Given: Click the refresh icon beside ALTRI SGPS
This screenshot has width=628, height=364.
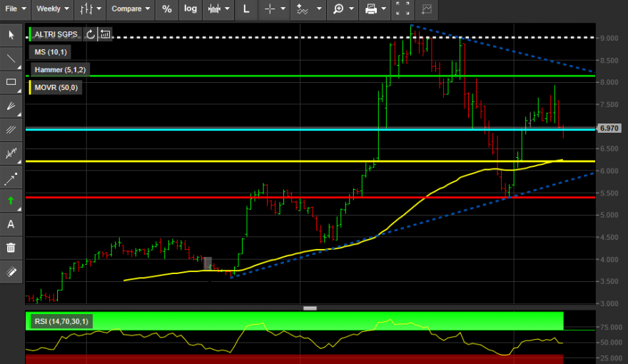Looking at the screenshot, I should pyautogui.click(x=91, y=34).
